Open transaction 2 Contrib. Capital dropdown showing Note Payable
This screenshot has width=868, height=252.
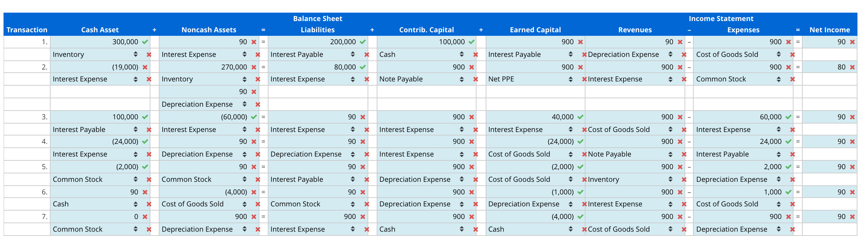click(422, 79)
